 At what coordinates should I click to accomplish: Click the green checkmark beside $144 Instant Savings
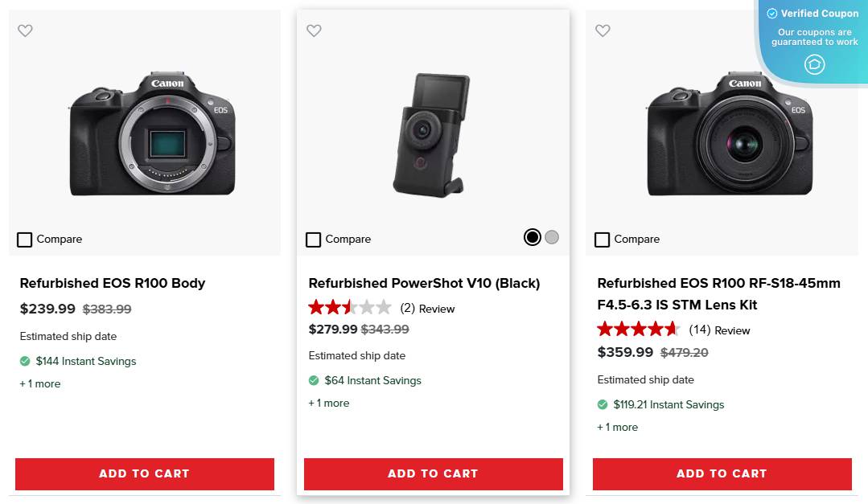pyautogui.click(x=24, y=361)
